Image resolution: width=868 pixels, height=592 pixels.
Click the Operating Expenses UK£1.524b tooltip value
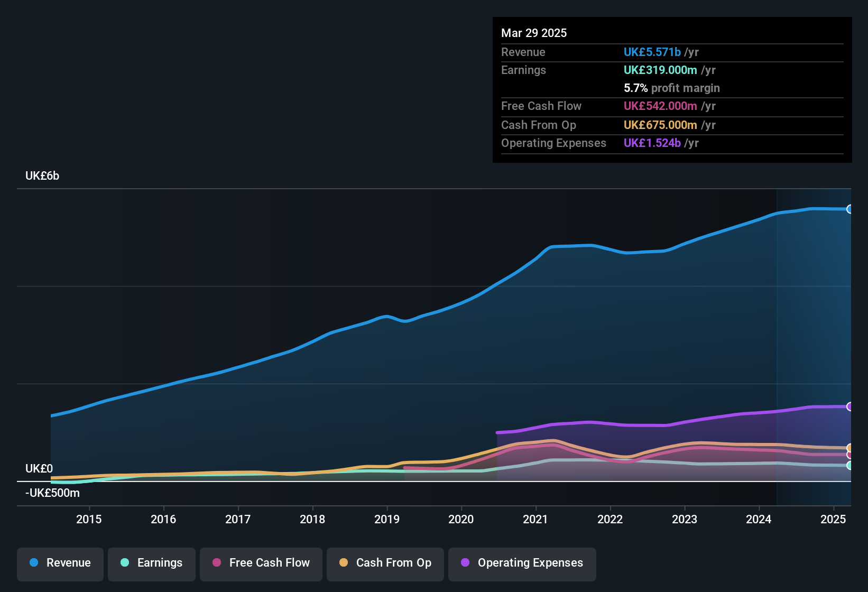[652, 143]
